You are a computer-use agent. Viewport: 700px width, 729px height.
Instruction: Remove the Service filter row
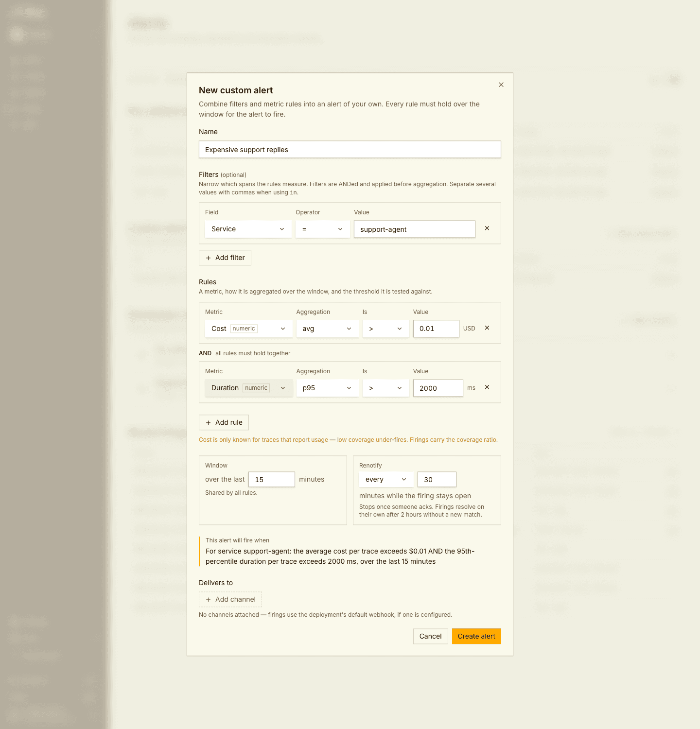tap(487, 228)
